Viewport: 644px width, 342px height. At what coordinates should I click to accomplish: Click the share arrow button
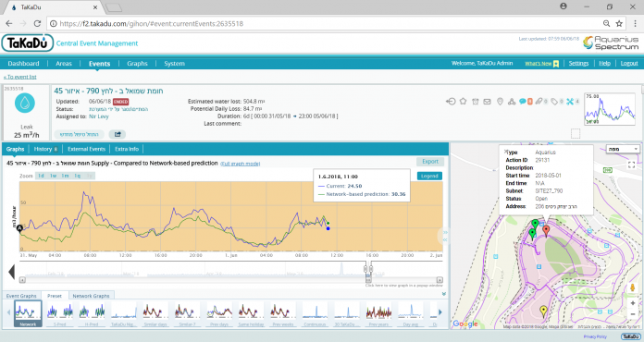118,134
